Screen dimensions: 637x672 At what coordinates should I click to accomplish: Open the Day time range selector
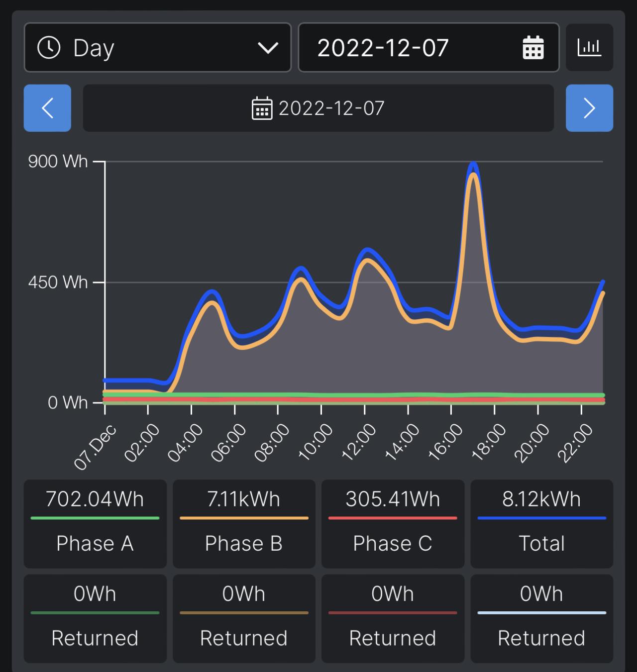pos(157,47)
